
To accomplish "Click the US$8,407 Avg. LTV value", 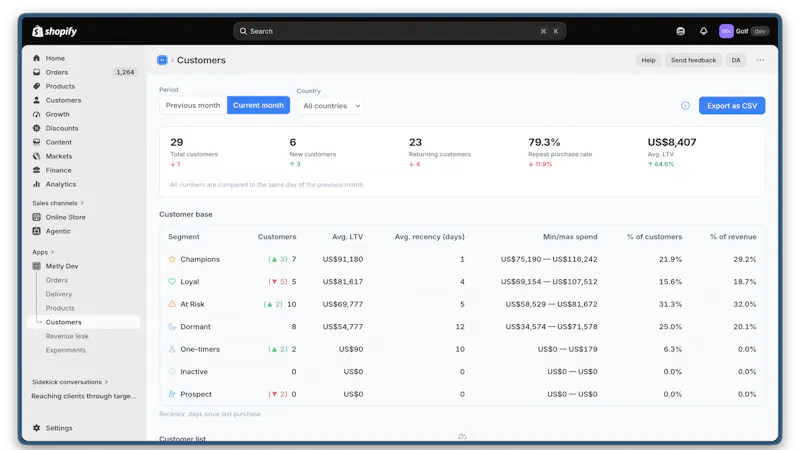I will [672, 142].
